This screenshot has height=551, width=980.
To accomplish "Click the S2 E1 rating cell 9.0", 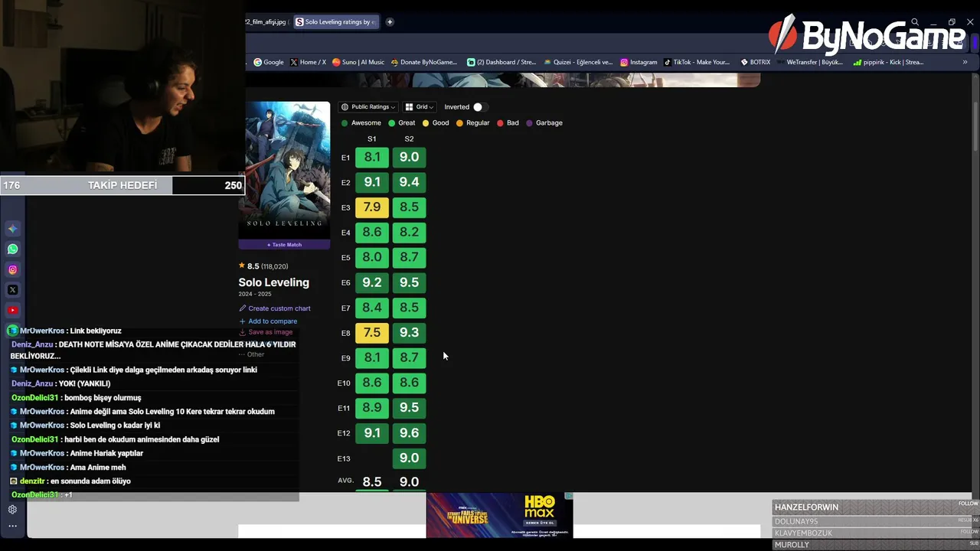I will [409, 158].
